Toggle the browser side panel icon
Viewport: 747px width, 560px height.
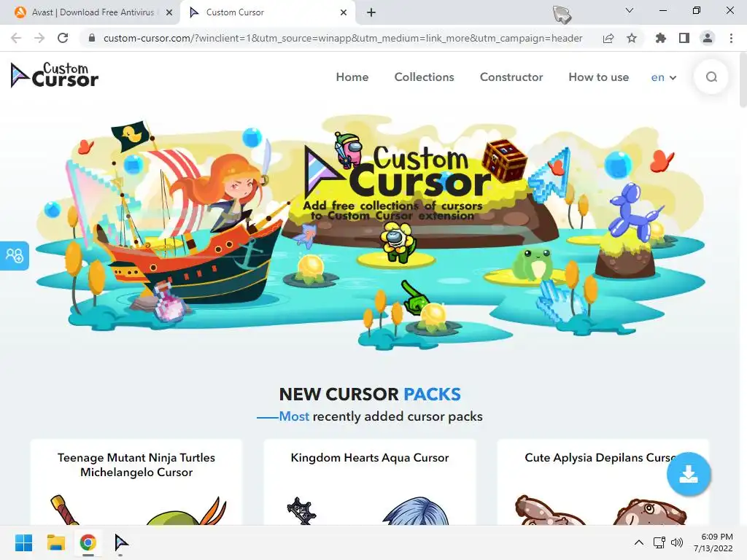point(684,38)
